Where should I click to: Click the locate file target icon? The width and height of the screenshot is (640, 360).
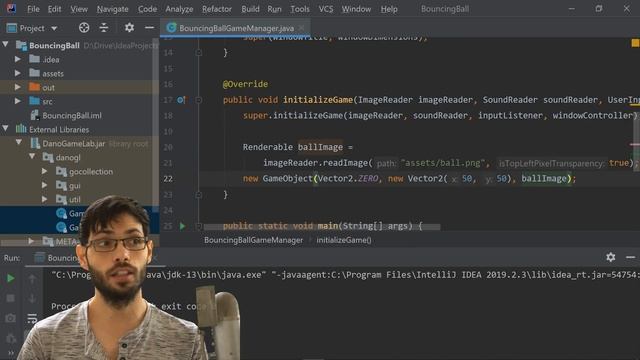(x=84, y=28)
